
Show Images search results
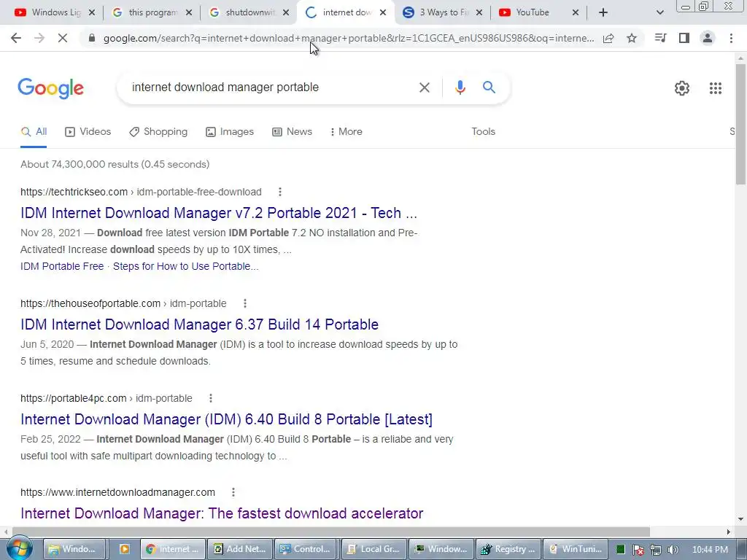click(230, 132)
